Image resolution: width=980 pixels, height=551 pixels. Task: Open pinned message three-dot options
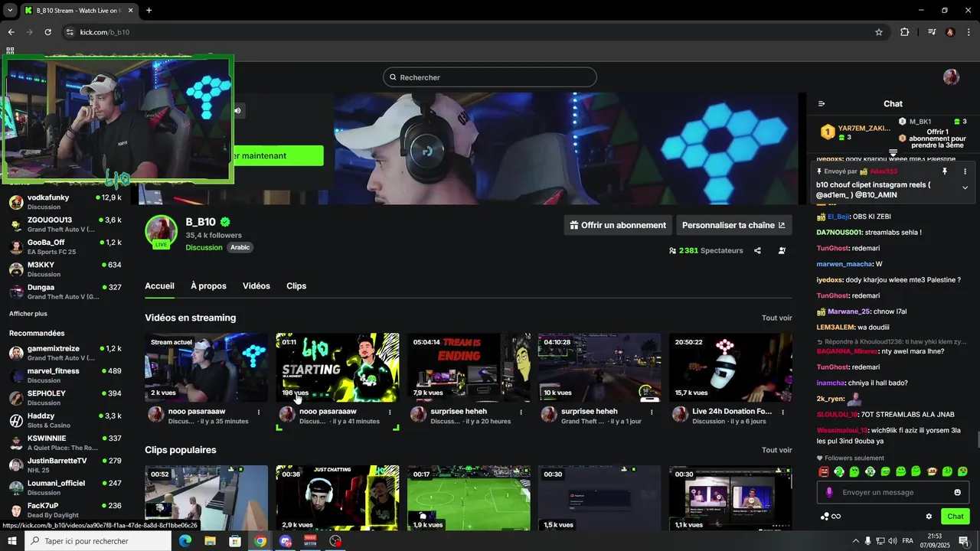click(x=965, y=171)
